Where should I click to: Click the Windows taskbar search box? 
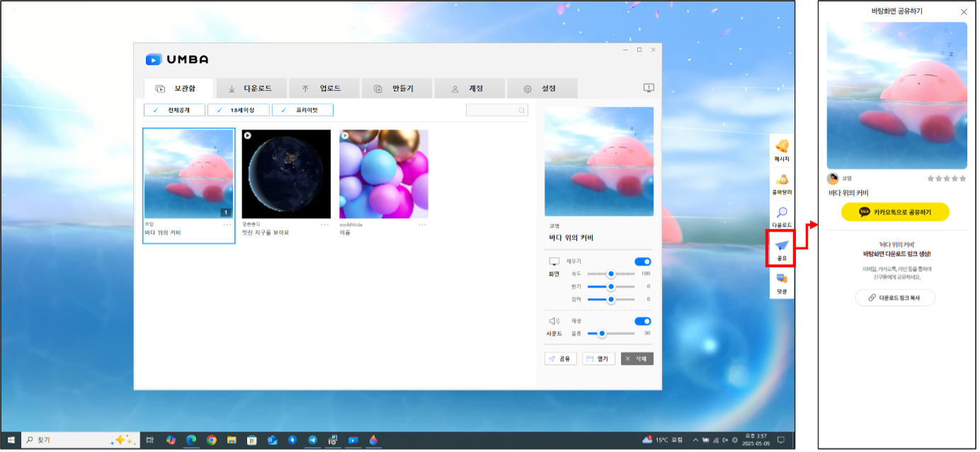pos(81,440)
